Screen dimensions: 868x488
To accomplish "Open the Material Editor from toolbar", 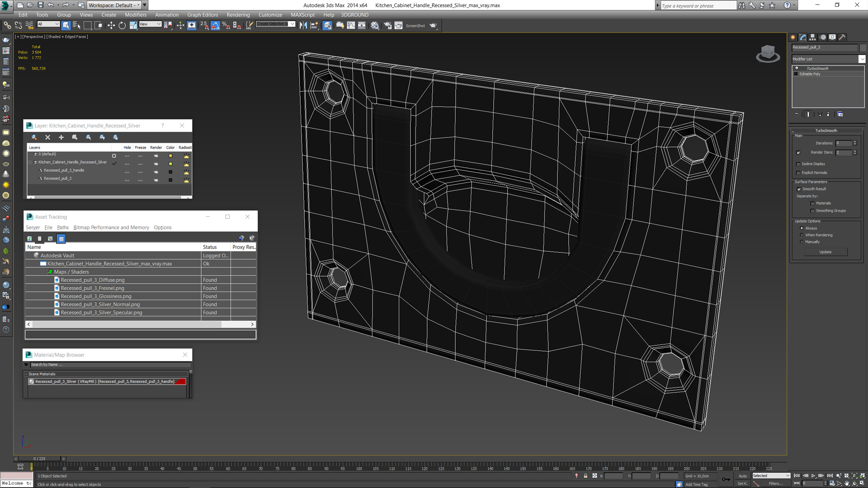I will pos(375,25).
